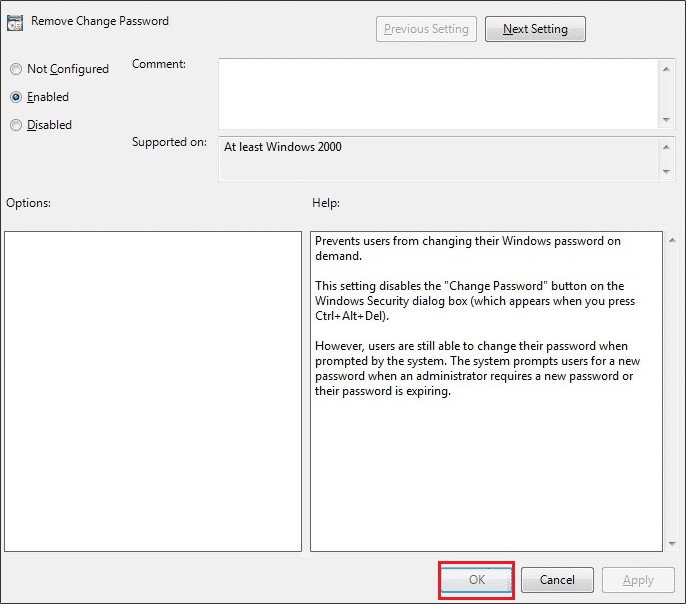
Task: Confirm with the OK button
Action: (476, 580)
